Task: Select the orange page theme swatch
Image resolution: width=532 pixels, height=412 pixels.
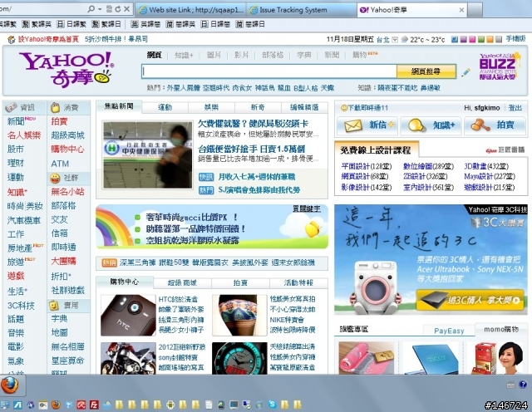Action: point(490,40)
